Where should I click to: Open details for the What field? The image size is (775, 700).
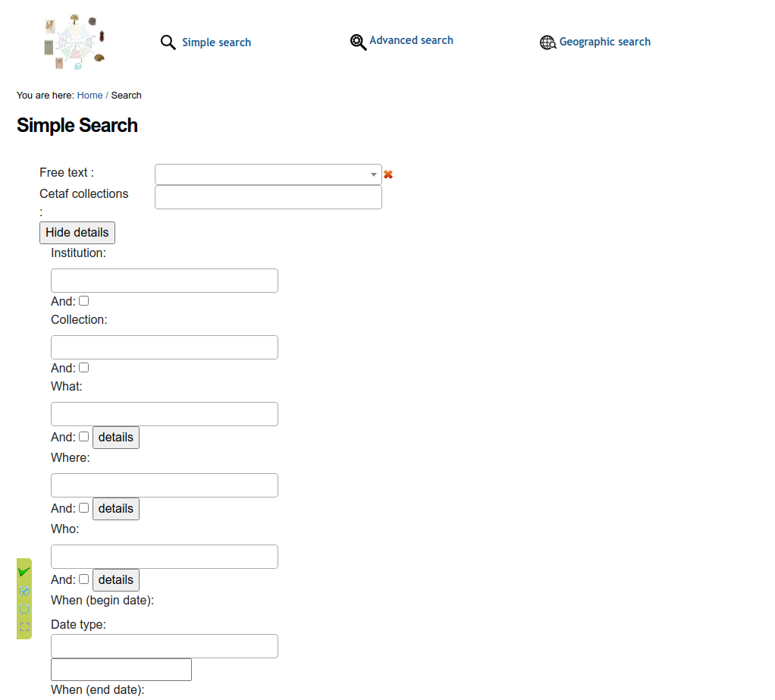(115, 437)
